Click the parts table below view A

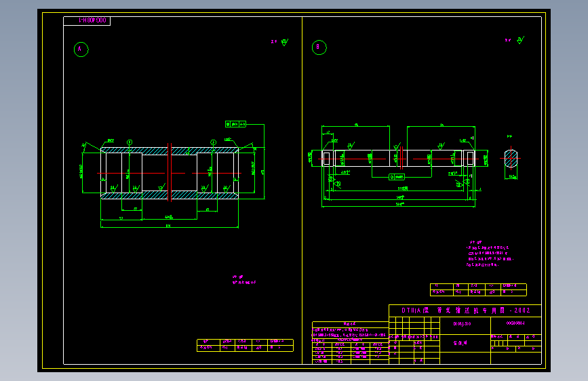click(246, 345)
